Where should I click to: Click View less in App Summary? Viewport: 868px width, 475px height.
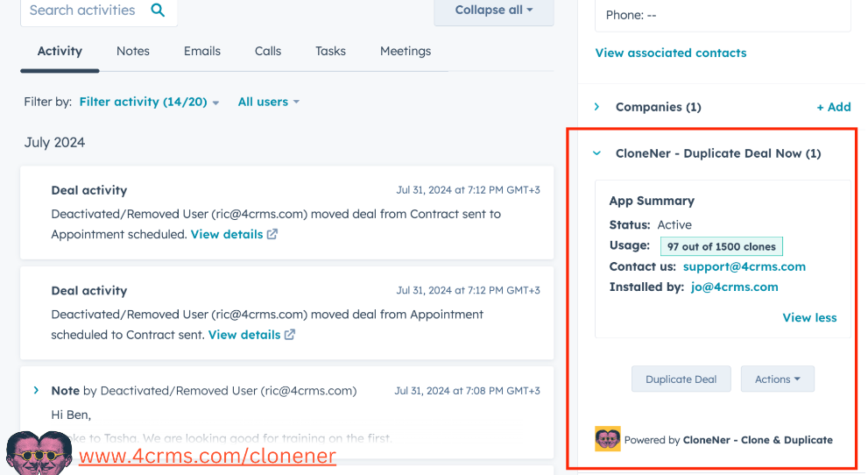[x=809, y=317]
